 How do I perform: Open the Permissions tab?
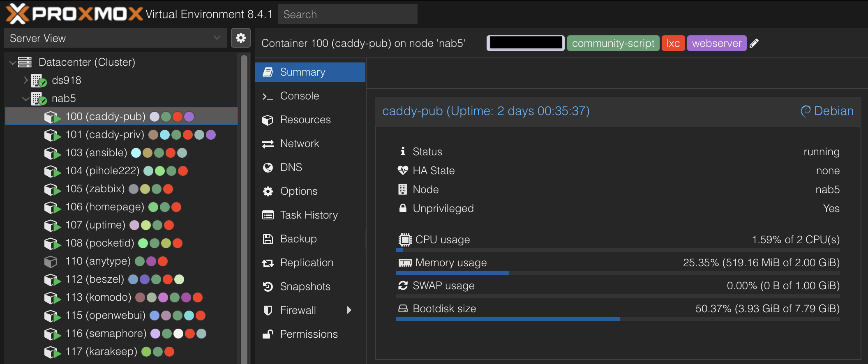coord(310,334)
